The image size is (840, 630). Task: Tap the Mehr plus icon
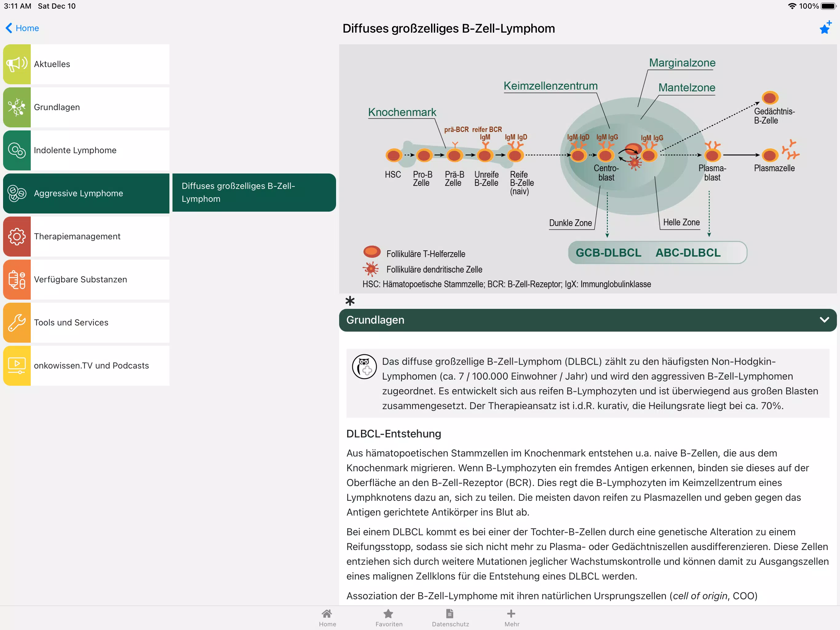tap(512, 614)
